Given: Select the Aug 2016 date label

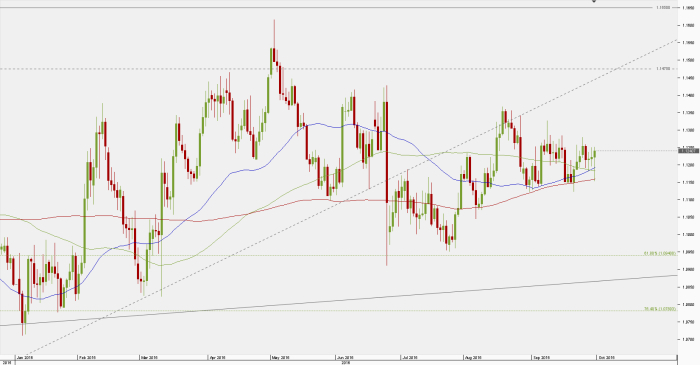Looking at the screenshot, I should (473, 357).
